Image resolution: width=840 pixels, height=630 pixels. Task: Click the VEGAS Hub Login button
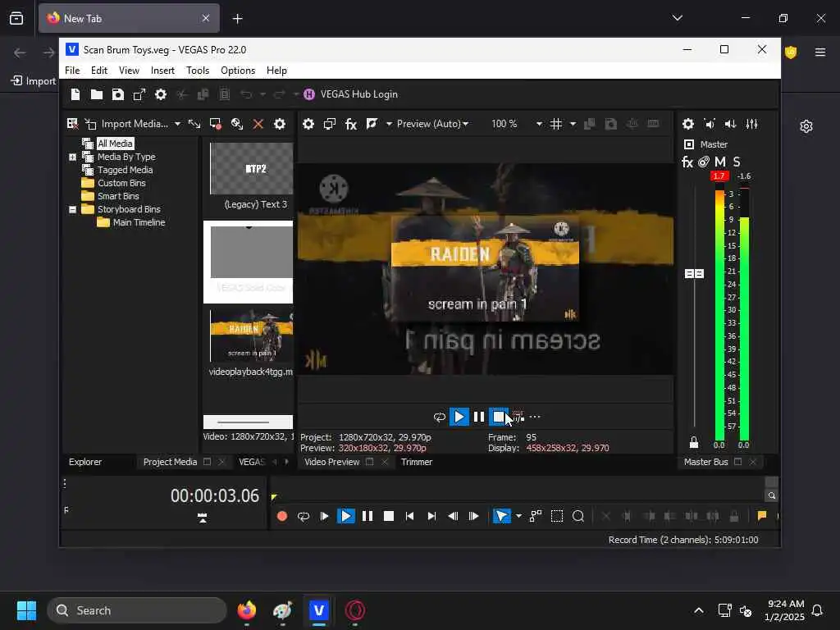[x=351, y=94]
